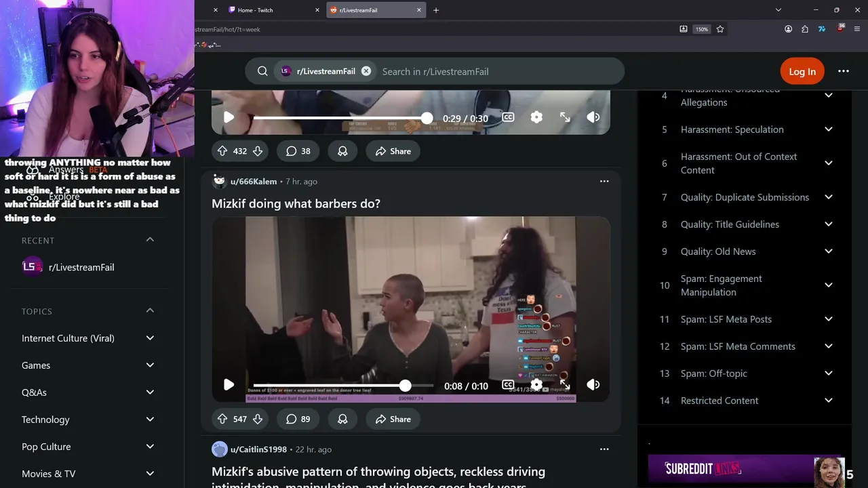Collapse the Recent sidebar section
This screenshot has height=488, width=868.
click(x=150, y=239)
